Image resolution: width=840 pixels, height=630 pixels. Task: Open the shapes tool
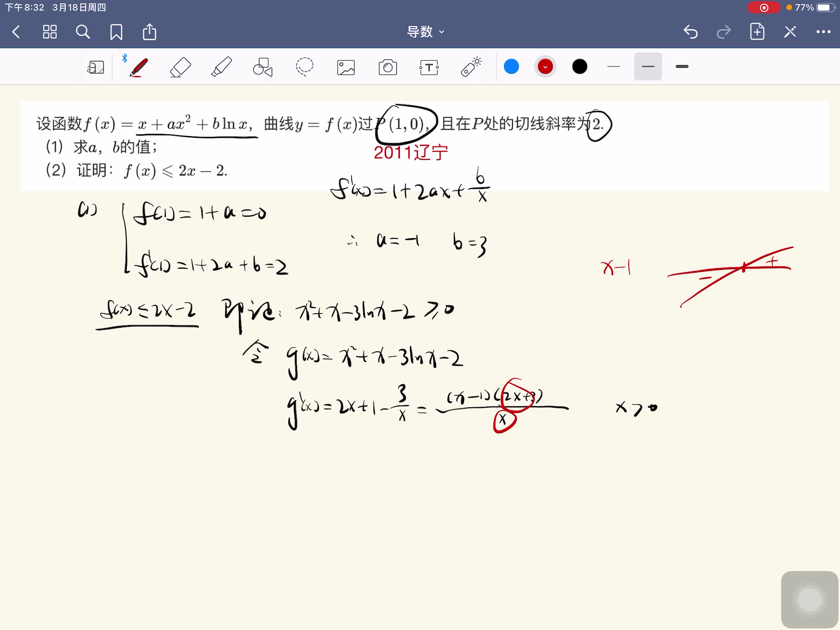pyautogui.click(x=262, y=66)
